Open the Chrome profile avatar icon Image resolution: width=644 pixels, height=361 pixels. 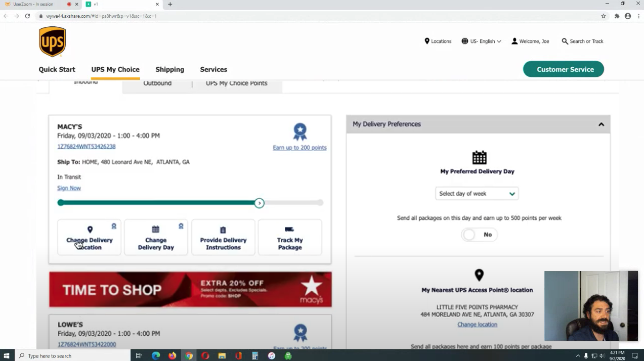[628, 16]
